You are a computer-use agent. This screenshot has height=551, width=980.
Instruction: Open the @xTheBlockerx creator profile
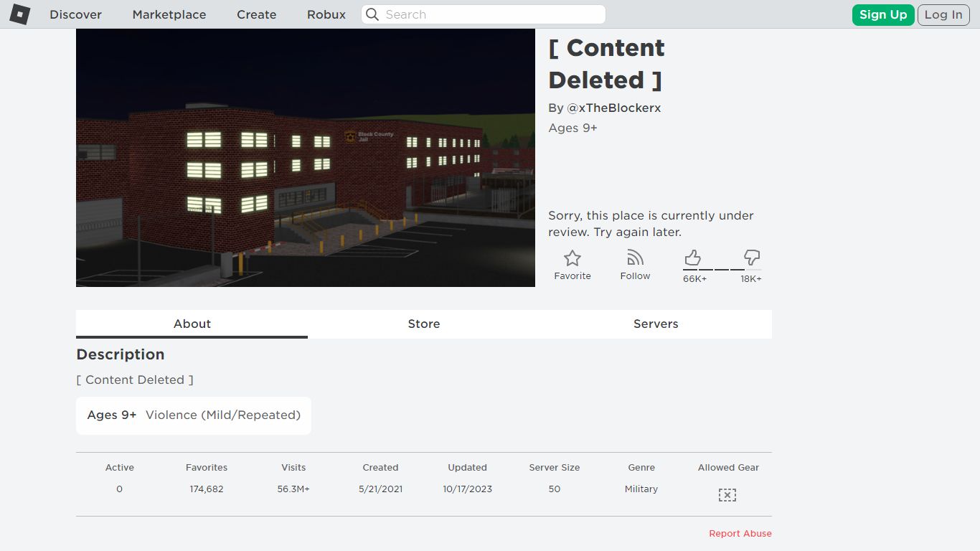pos(614,108)
